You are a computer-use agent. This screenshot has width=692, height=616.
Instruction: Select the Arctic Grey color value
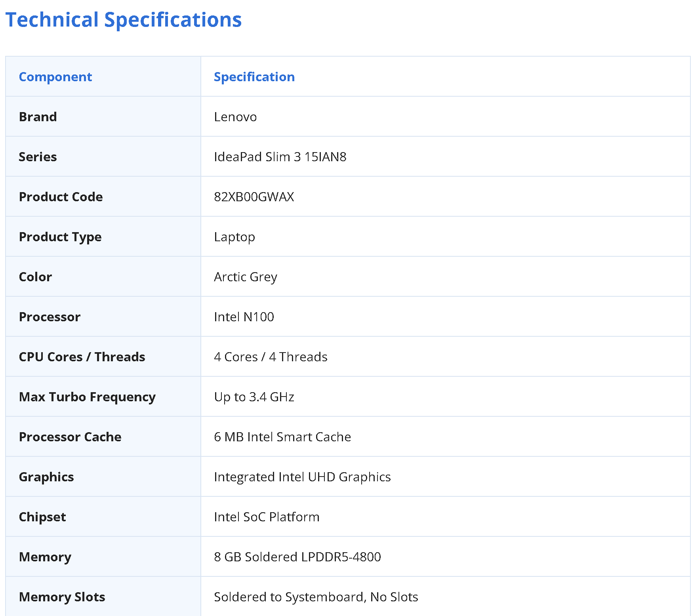246,277
